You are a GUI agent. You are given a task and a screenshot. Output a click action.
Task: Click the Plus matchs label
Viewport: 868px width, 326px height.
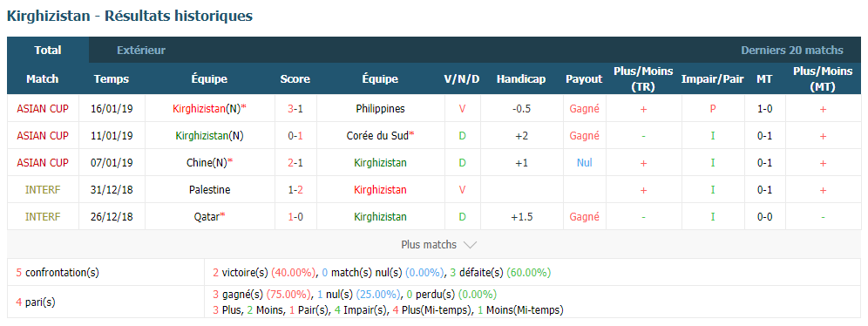(x=429, y=245)
